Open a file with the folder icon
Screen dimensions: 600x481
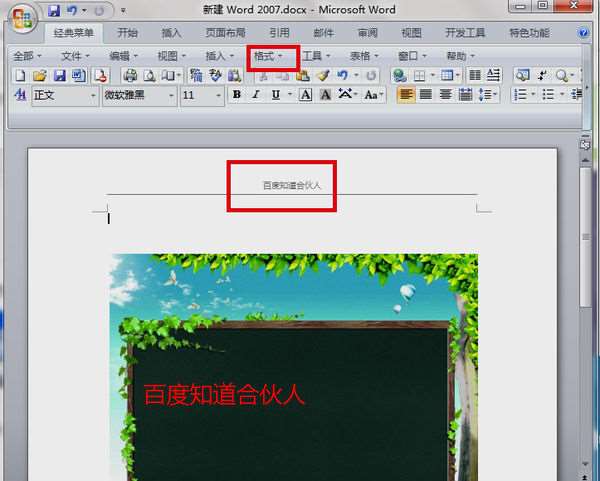(x=39, y=75)
